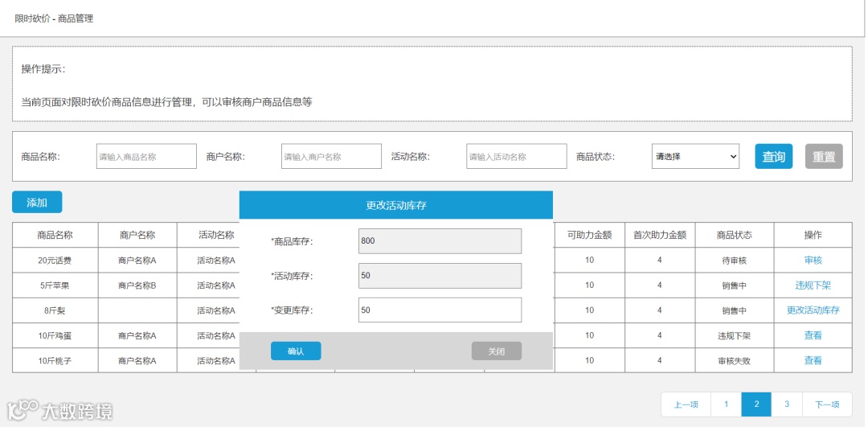This screenshot has width=868, height=427.
Task: Click the 首次助力金额 column header
Action: [x=660, y=235]
